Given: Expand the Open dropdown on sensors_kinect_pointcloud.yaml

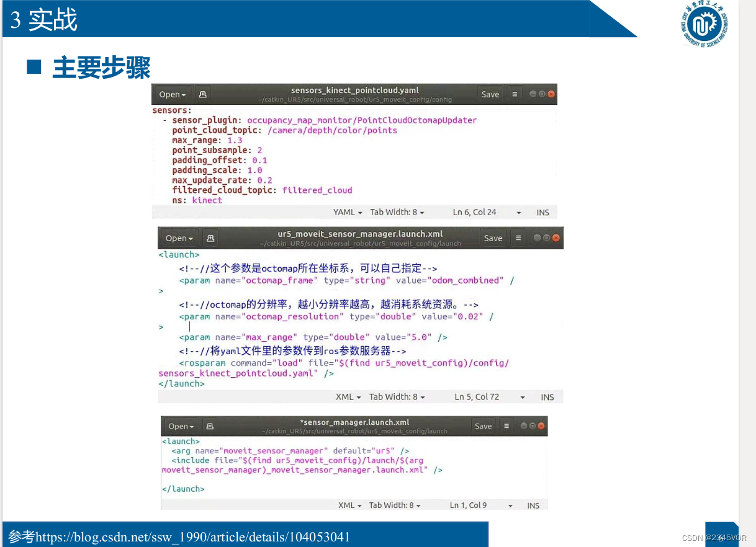Looking at the screenshot, I should click(x=172, y=94).
